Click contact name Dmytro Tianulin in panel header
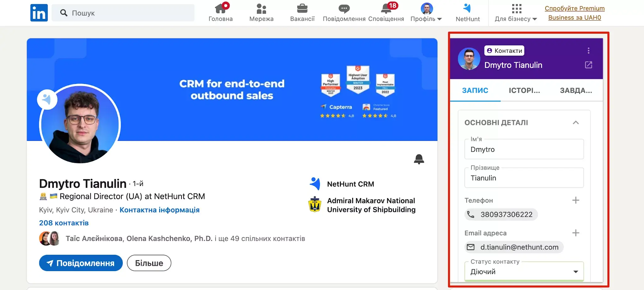The image size is (644, 290). 513,65
